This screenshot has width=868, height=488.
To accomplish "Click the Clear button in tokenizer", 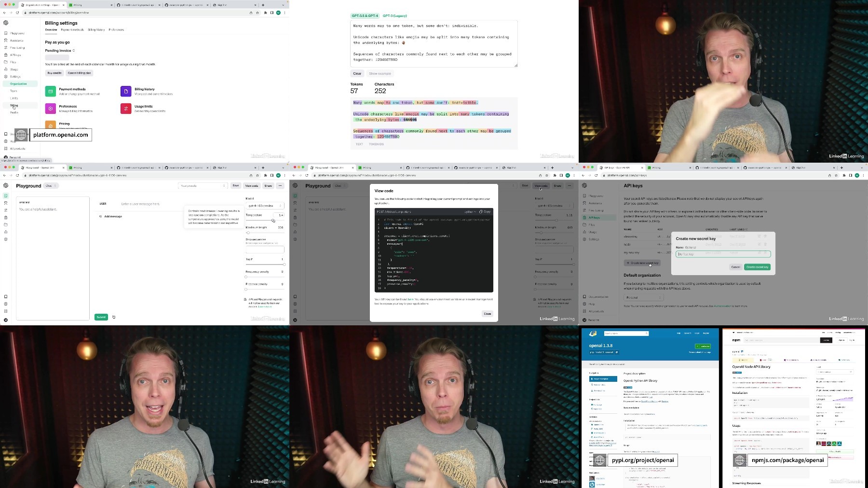I will coord(357,73).
